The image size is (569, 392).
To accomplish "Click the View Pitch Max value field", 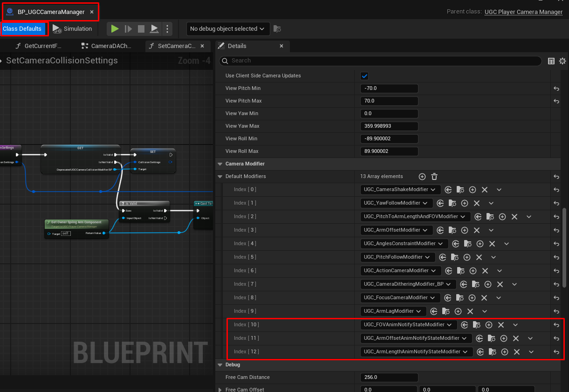I will (x=389, y=101).
